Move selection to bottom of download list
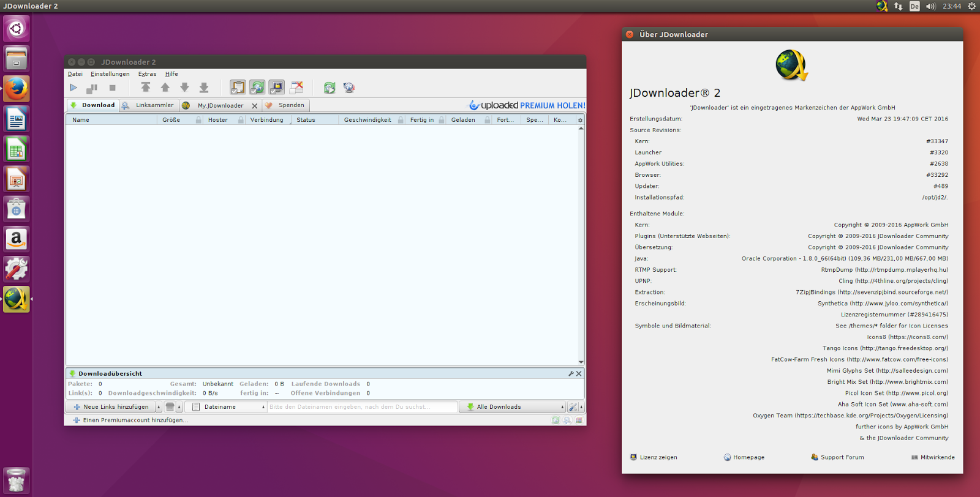Image resolution: width=980 pixels, height=497 pixels. (204, 88)
